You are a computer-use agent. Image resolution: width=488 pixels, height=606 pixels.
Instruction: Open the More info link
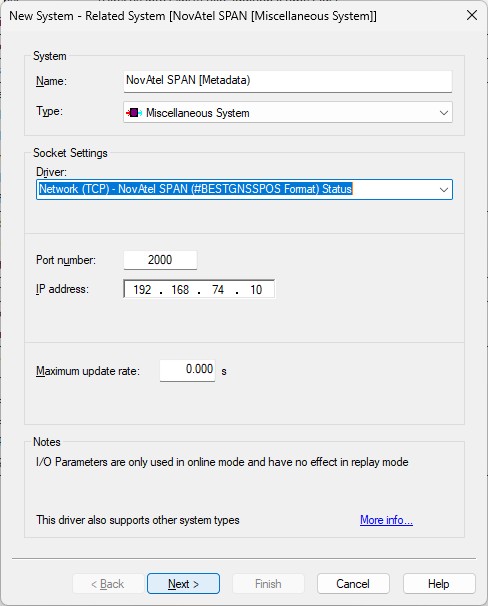pyautogui.click(x=386, y=520)
